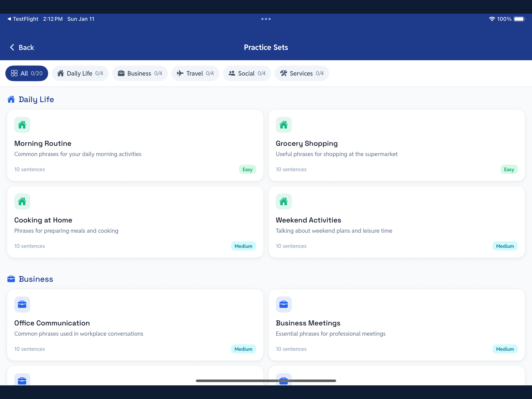This screenshot has width=532, height=399.
Task: Click the Daily Life section house icon
Action: pyautogui.click(x=11, y=99)
